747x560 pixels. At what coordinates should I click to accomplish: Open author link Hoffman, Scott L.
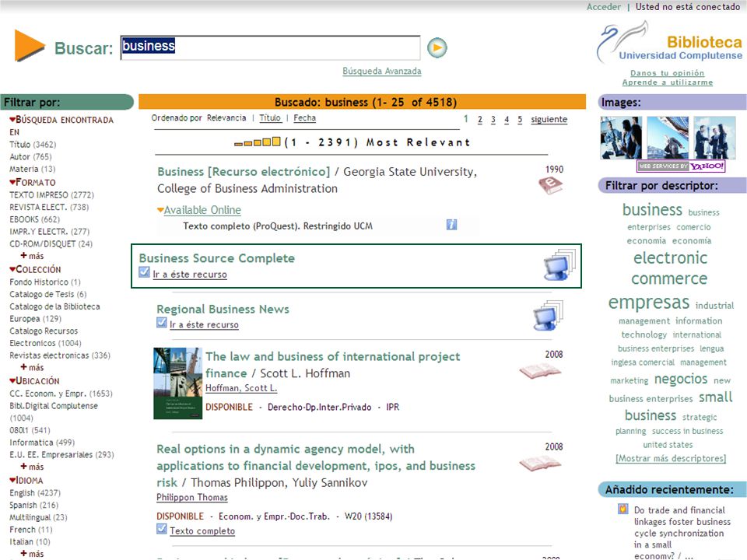(241, 388)
